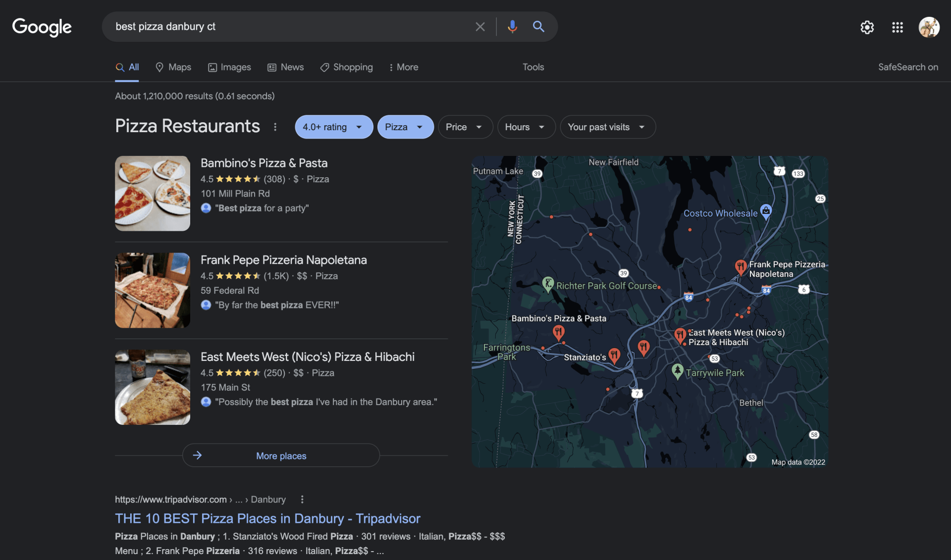Click the blue search magnifier icon
Viewport: 951px width, 560px height.
coord(538,26)
